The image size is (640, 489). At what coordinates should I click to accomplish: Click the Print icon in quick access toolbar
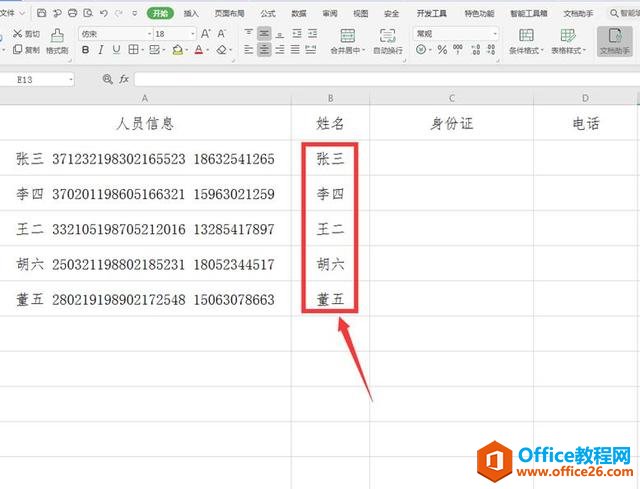[72, 13]
